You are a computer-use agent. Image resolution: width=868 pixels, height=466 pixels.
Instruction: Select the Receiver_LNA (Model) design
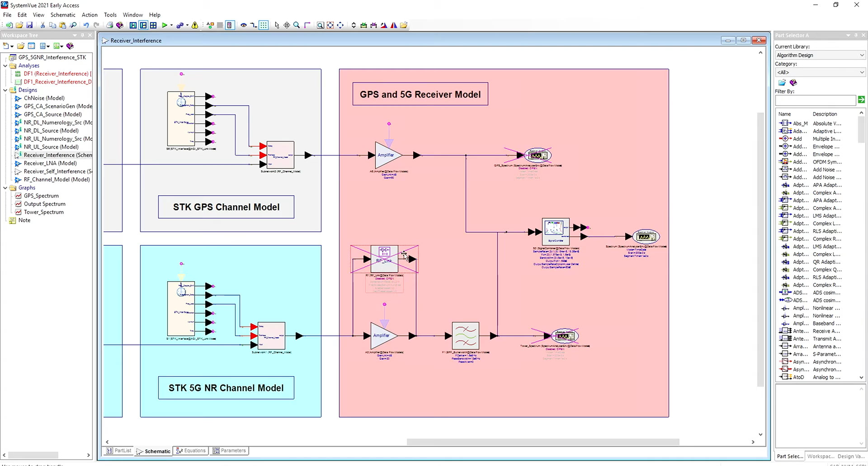pos(50,163)
